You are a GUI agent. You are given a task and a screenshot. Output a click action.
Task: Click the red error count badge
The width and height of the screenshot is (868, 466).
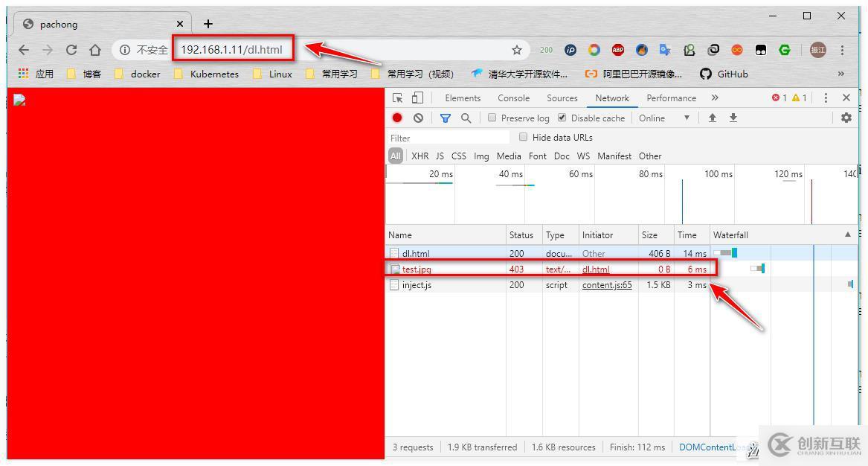[779, 98]
